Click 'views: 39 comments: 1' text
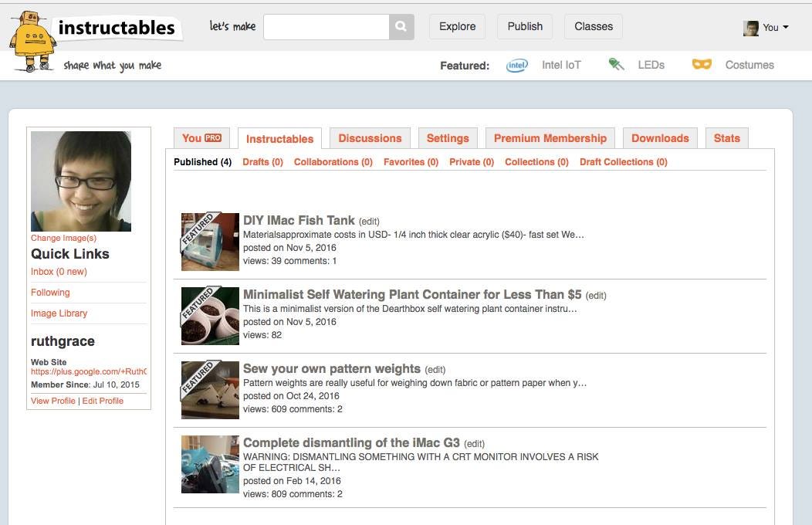812x525 pixels. pyautogui.click(x=290, y=261)
